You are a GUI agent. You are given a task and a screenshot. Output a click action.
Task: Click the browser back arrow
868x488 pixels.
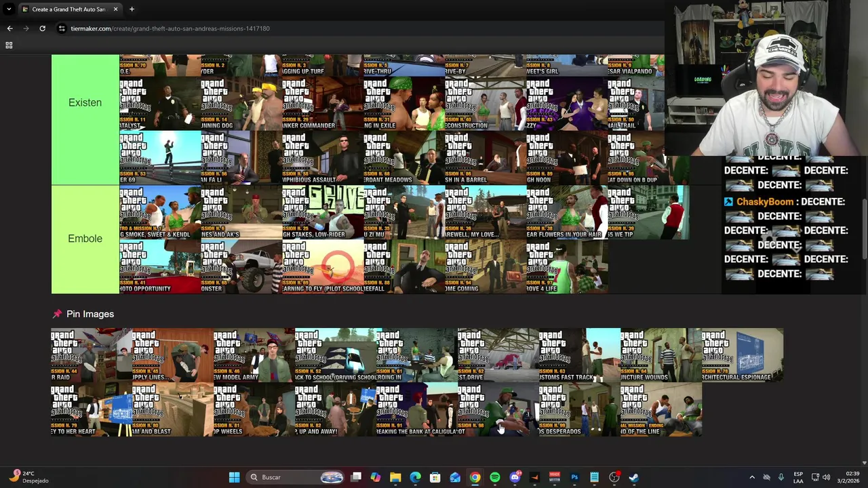[x=9, y=28]
